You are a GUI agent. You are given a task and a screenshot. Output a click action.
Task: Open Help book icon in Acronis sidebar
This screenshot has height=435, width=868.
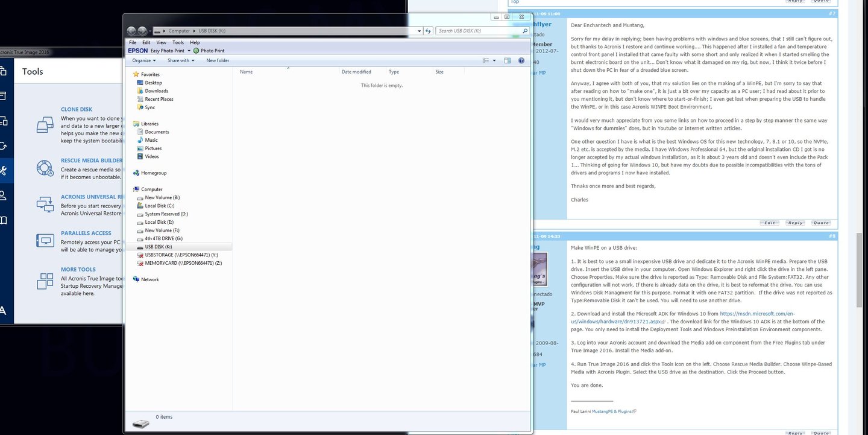point(3,220)
